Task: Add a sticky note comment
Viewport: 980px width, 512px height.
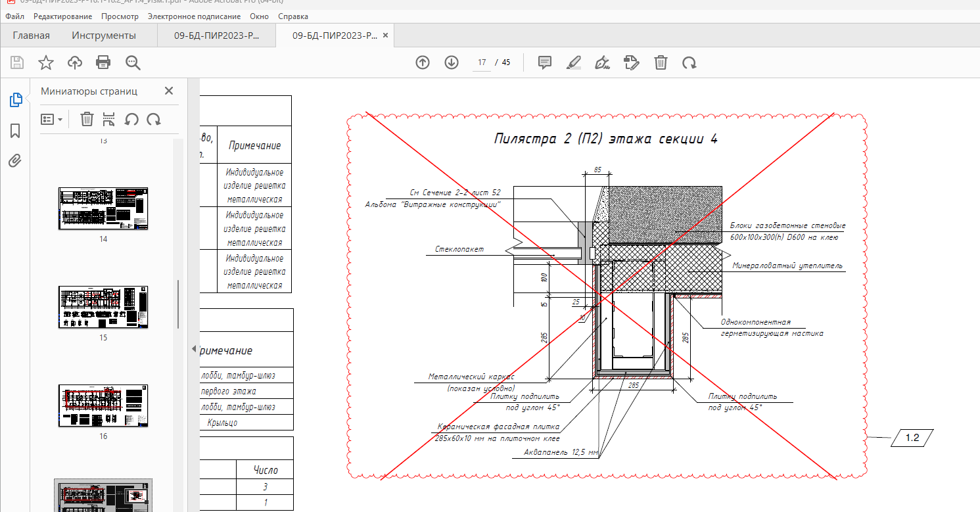Action: (544, 62)
